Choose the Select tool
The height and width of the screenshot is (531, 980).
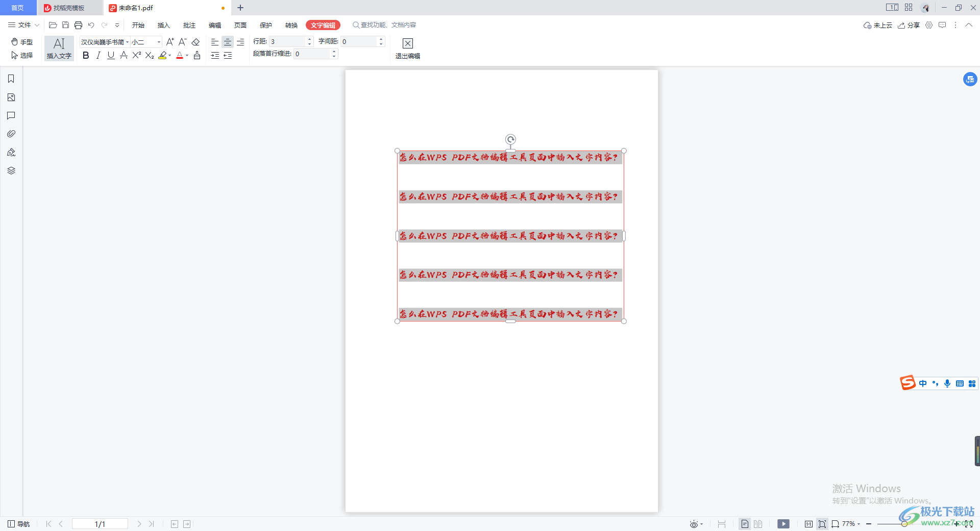point(22,55)
